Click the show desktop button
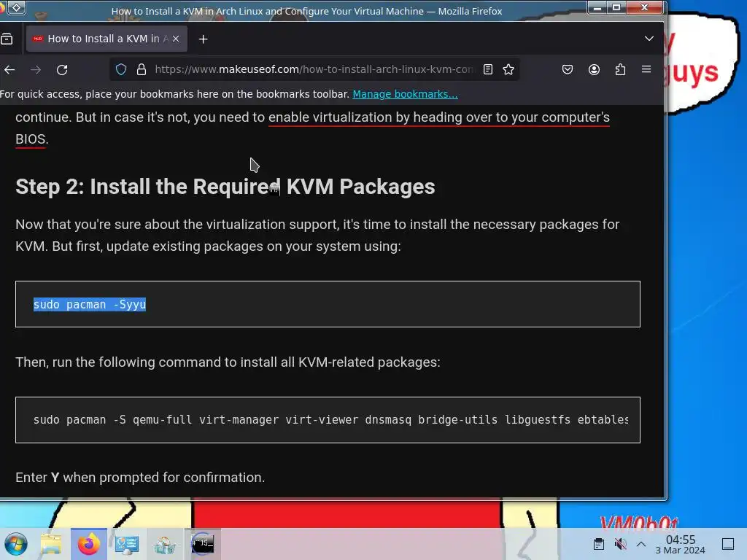 tap(728, 544)
